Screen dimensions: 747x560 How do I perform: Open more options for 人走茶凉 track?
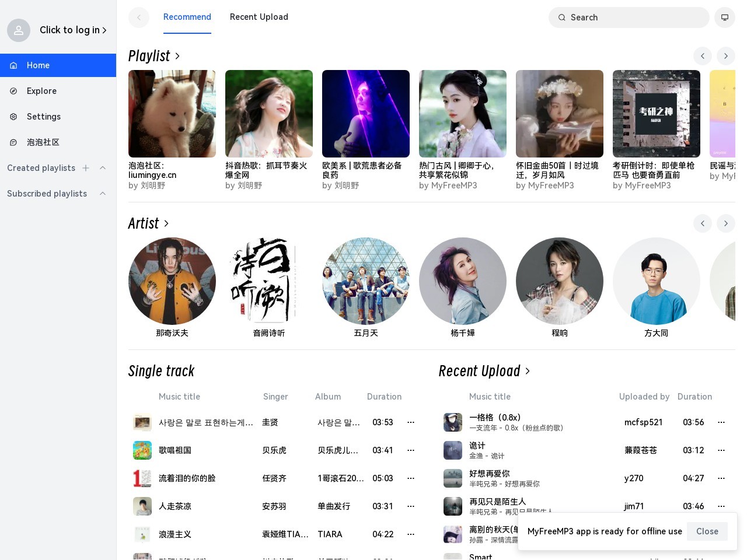411,506
